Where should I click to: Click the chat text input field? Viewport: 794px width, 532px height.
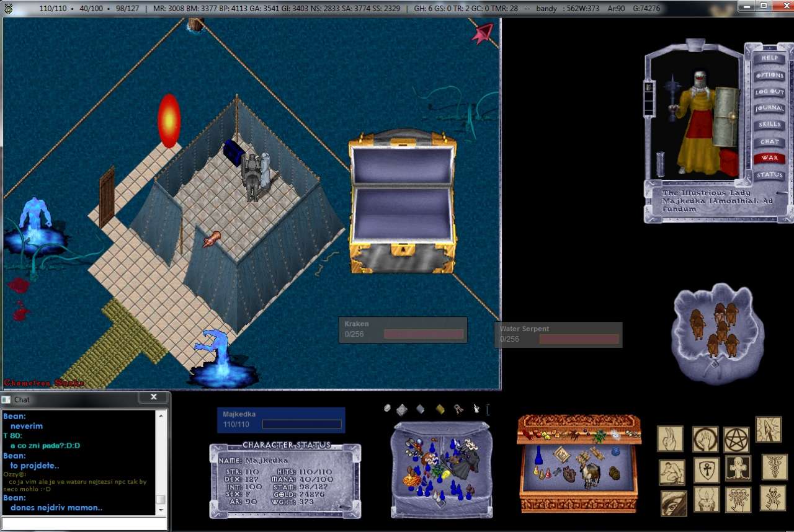pos(84,523)
